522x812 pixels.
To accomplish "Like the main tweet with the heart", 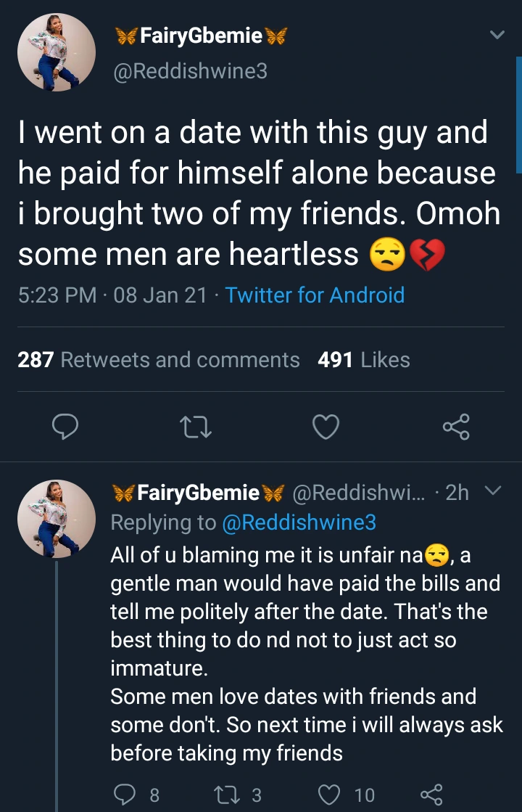I will pyautogui.click(x=326, y=427).
